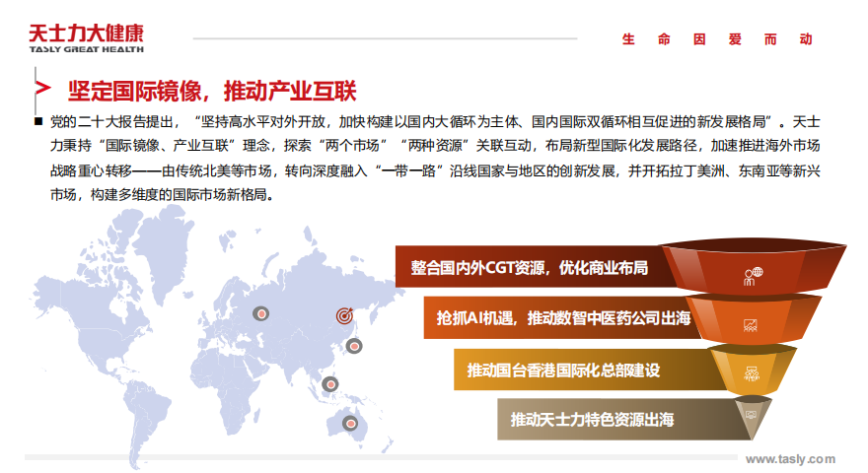Click the map marker over Russia
Viewport: 868px width, 473px height.
coord(260,313)
